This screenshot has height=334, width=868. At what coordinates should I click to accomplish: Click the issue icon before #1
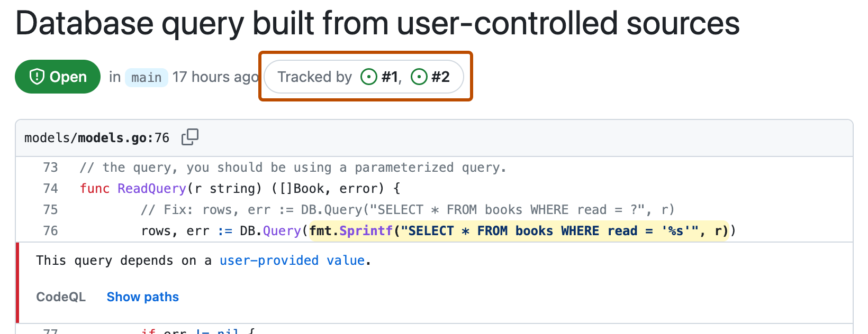pos(370,77)
